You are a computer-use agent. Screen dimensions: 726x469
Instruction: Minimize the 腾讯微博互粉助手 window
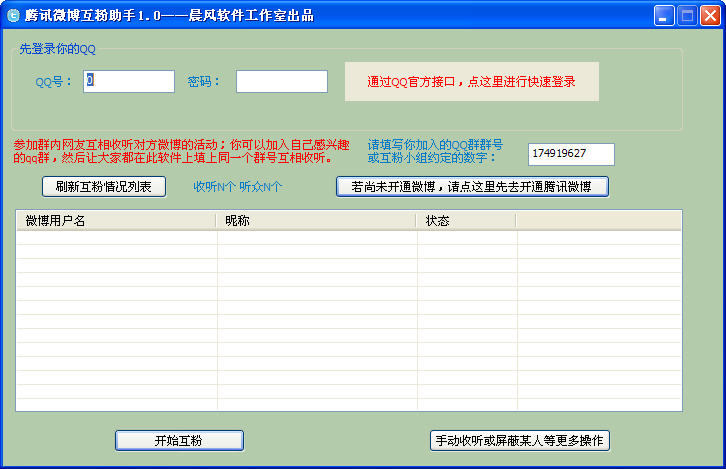pyautogui.click(x=664, y=15)
